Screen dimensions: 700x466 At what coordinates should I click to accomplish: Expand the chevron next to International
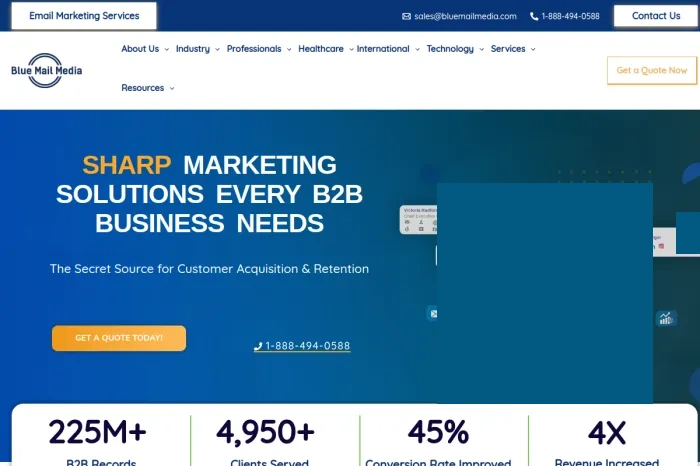(x=417, y=50)
